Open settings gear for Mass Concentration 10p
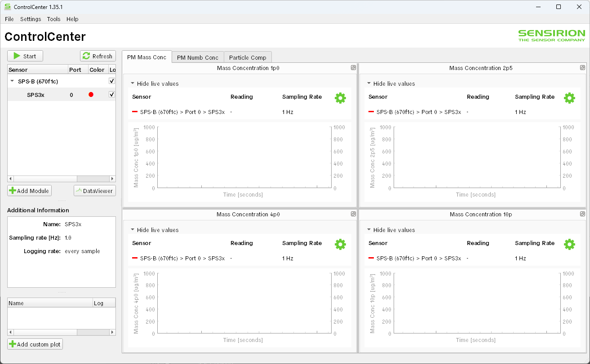Image resolution: width=590 pixels, height=364 pixels. 569,244
